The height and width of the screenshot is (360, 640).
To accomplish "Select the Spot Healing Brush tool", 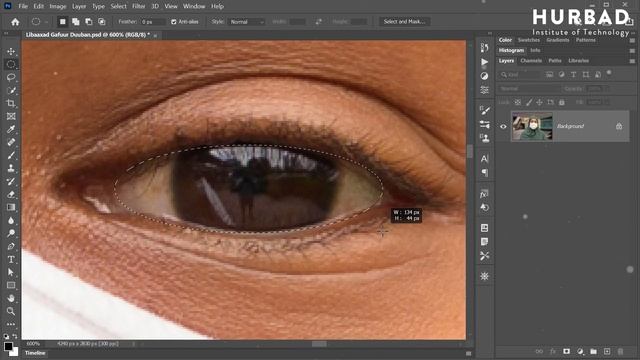I will [11, 142].
